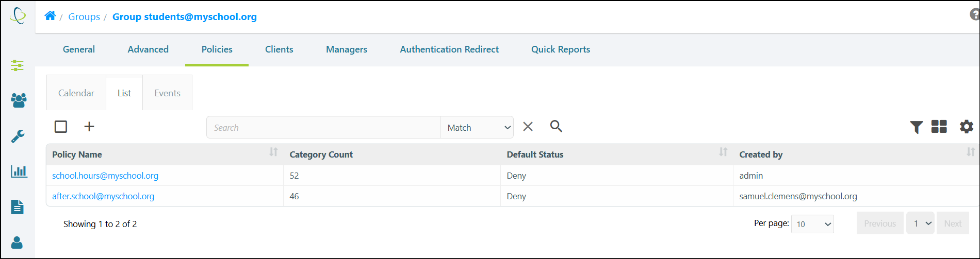Open the document icon in sidebar
The width and height of the screenshot is (980, 259).
(18, 207)
